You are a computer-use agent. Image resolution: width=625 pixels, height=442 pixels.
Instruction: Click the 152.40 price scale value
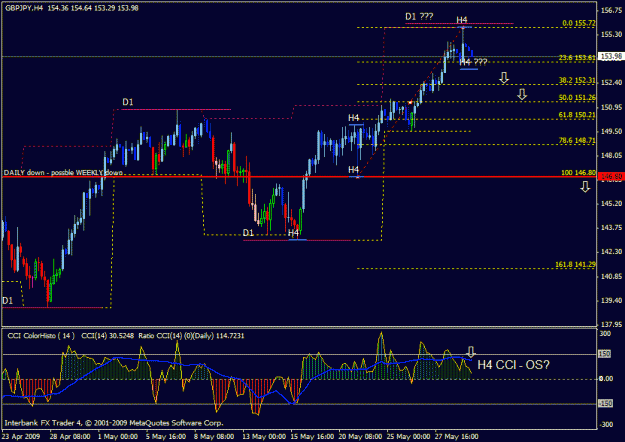pyautogui.click(x=611, y=83)
